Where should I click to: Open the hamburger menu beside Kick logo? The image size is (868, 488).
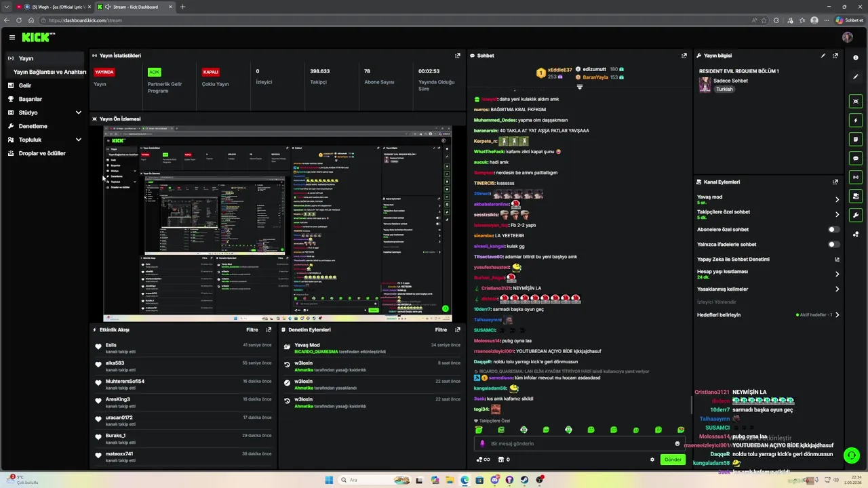12,37
